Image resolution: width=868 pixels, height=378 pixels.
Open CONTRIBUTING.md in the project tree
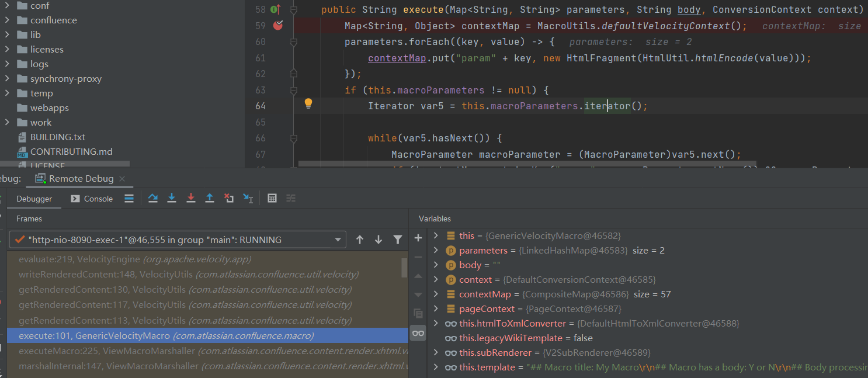click(71, 152)
